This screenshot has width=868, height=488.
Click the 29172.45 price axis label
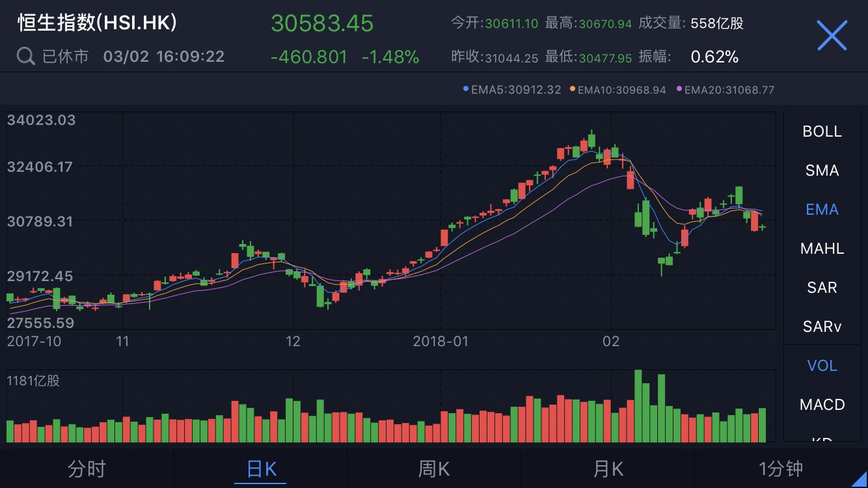pos(40,276)
